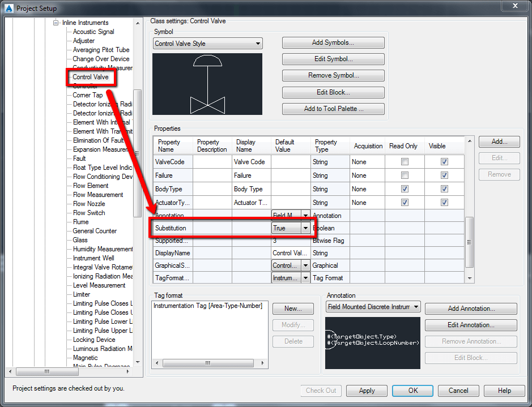Click the Edit Symbol button
This screenshot has height=407, width=532.
pyautogui.click(x=333, y=59)
